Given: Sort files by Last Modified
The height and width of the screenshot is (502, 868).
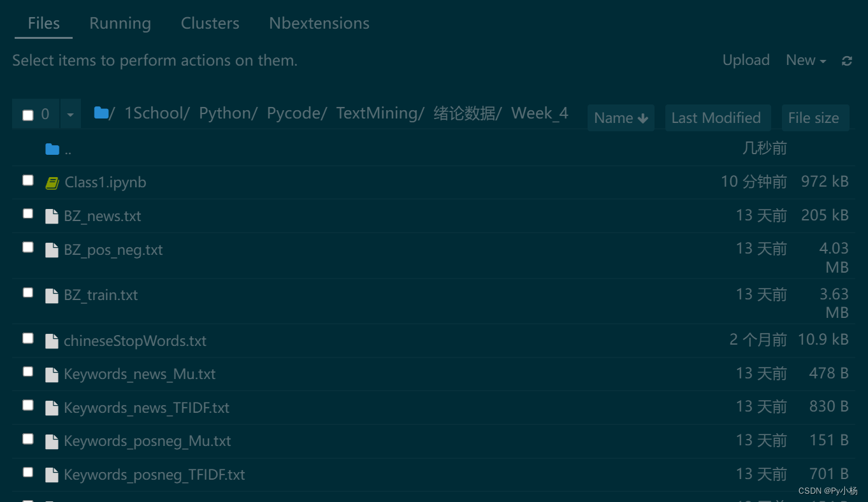Looking at the screenshot, I should tap(718, 117).
